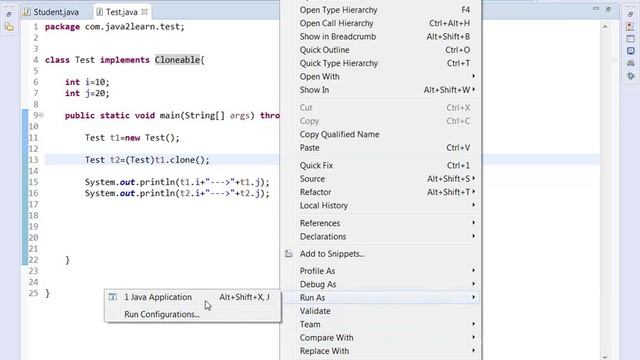Open the blue rounded view icon in the right trim

(x=631, y=51)
